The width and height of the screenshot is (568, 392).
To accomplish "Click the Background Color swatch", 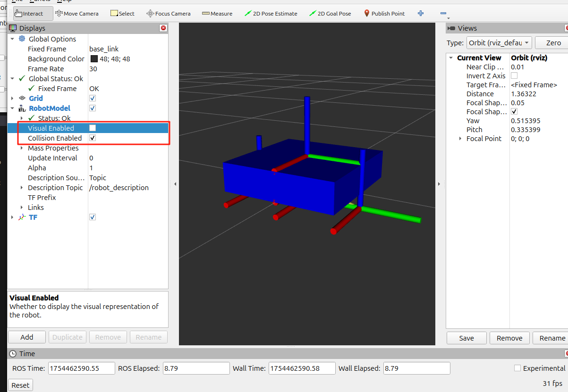I will pos(93,59).
